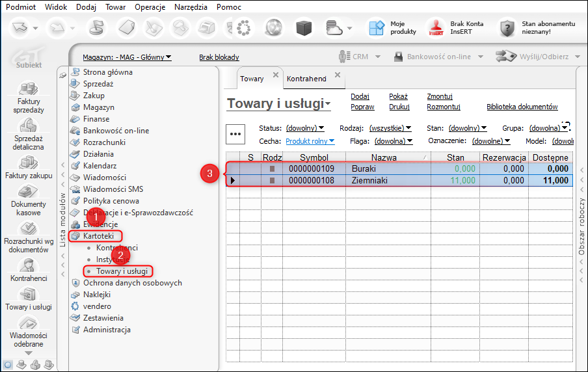Click the Moje produkty toolbar icon

377,28
